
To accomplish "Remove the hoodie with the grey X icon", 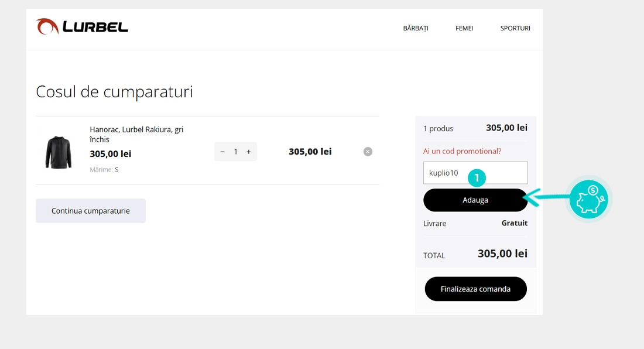I will point(368,152).
